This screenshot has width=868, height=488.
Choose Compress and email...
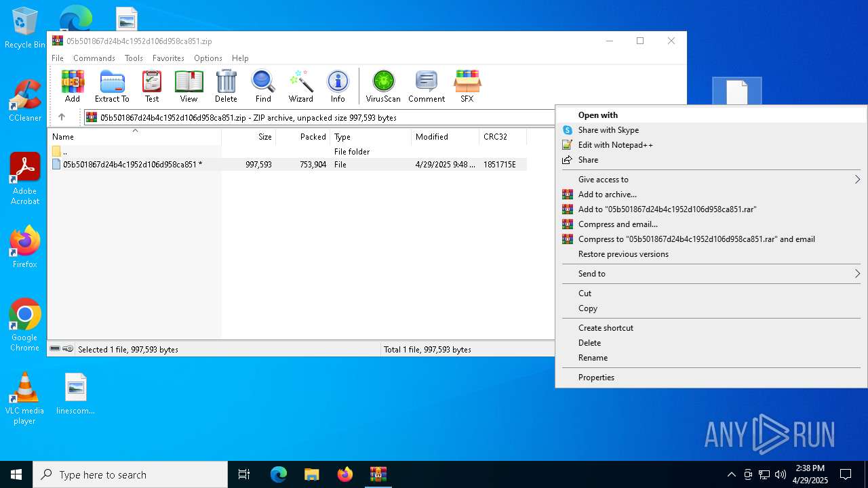coord(712,224)
